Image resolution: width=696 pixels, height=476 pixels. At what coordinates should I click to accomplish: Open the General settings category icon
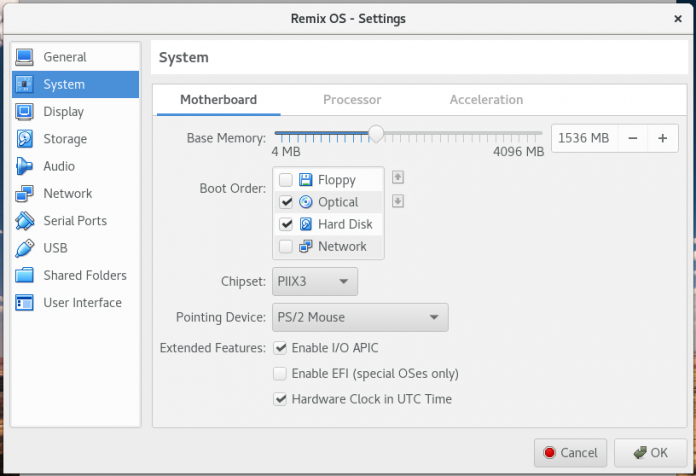pyautogui.click(x=25, y=57)
